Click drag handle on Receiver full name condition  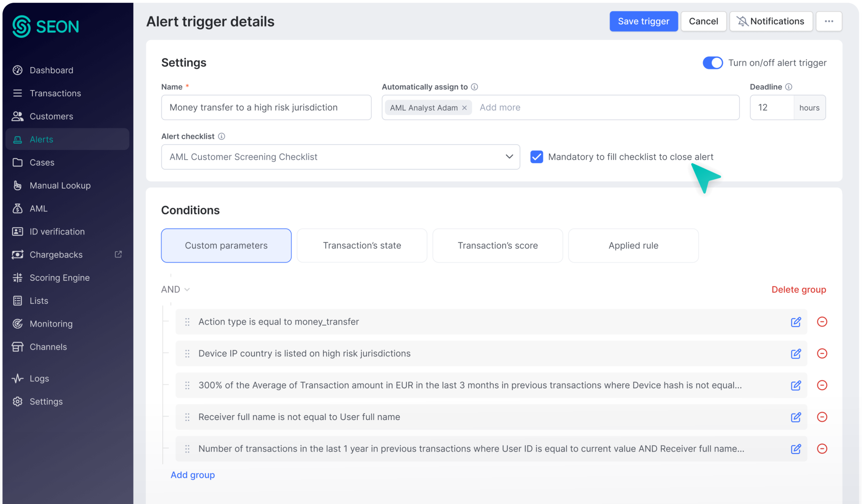coord(187,417)
